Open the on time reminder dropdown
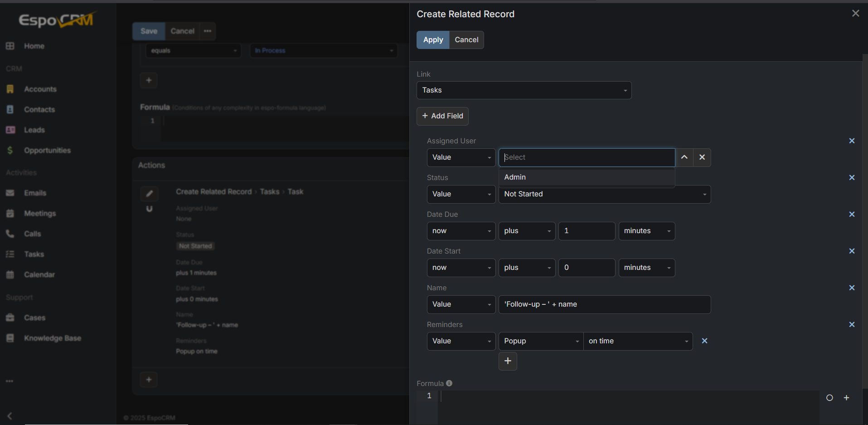Screen dimensions: 868x425 [x=638, y=341]
